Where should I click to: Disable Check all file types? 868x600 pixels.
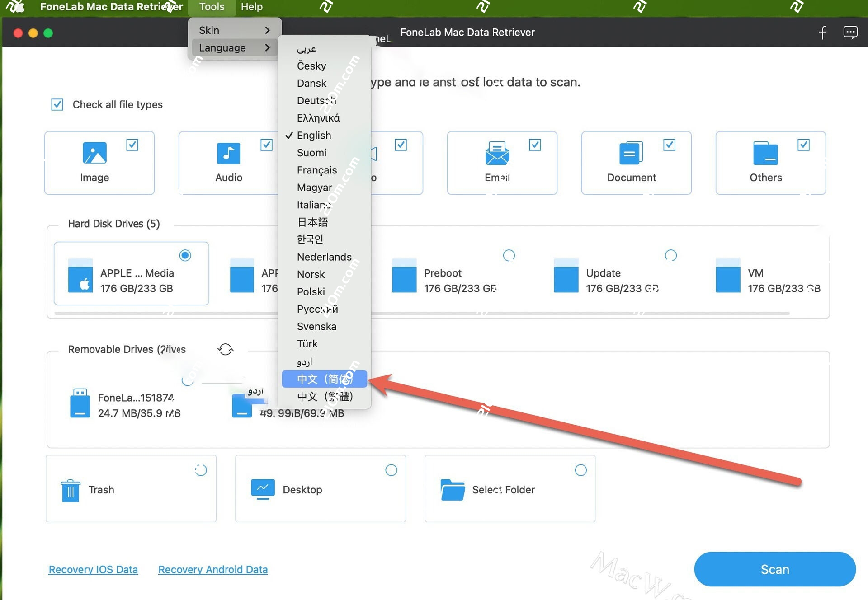57,104
